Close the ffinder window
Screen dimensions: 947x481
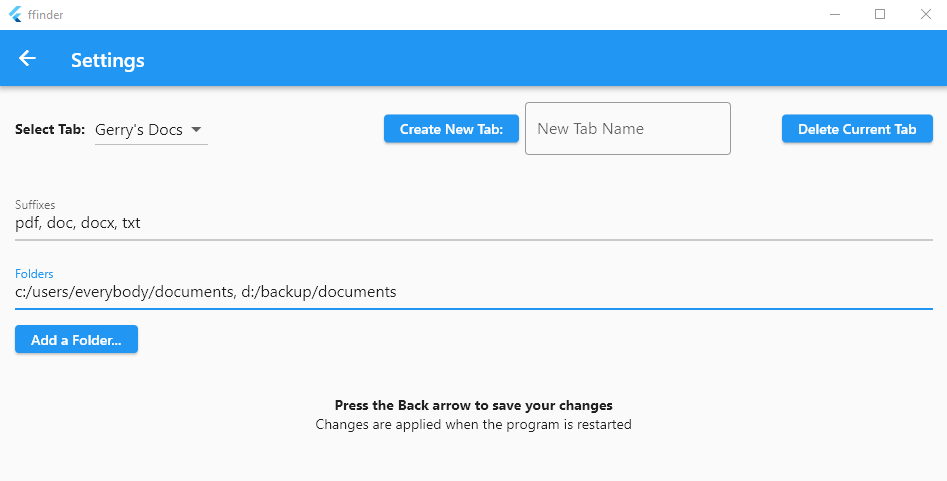[x=925, y=15]
